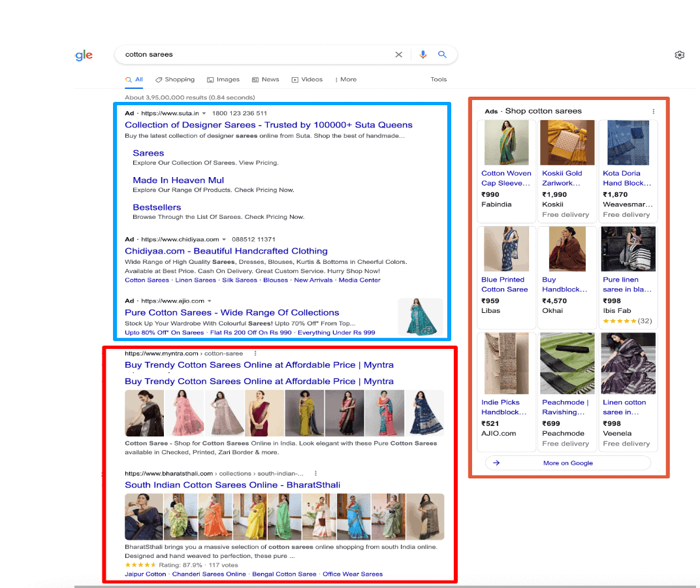This screenshot has height=588, width=700.
Task: Click the orange saree BharatSthali thumbnail
Action: [215, 517]
